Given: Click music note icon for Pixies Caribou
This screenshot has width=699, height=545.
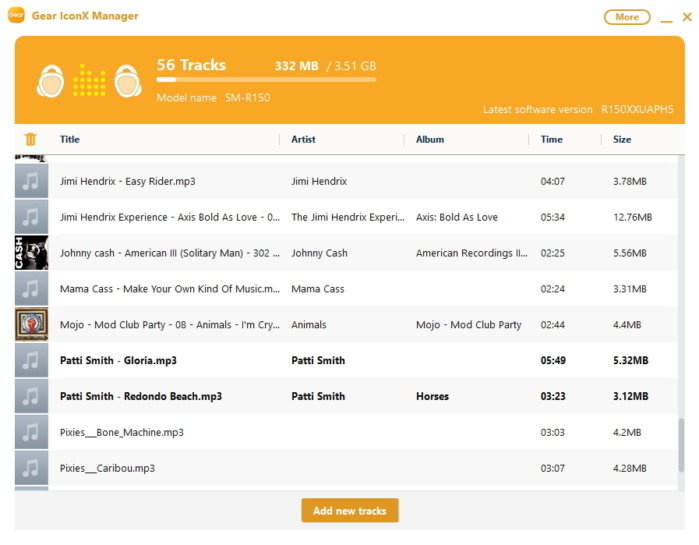Looking at the screenshot, I should 31,468.
